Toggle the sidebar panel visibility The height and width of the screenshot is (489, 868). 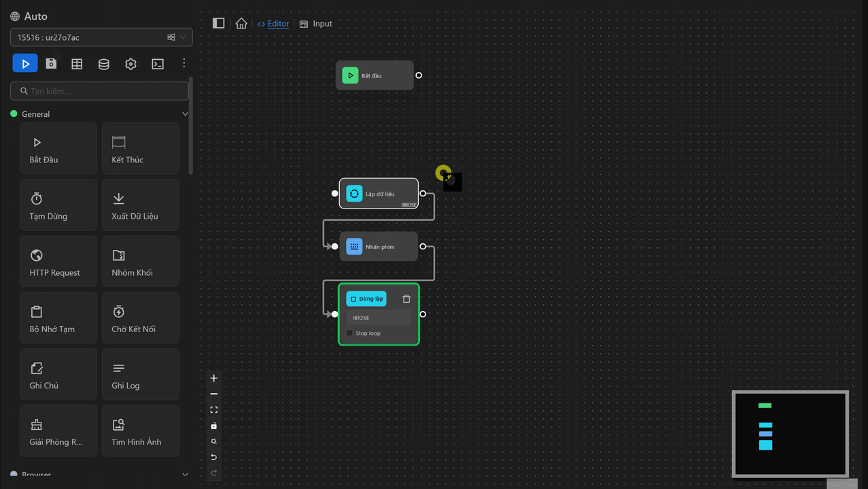(219, 24)
